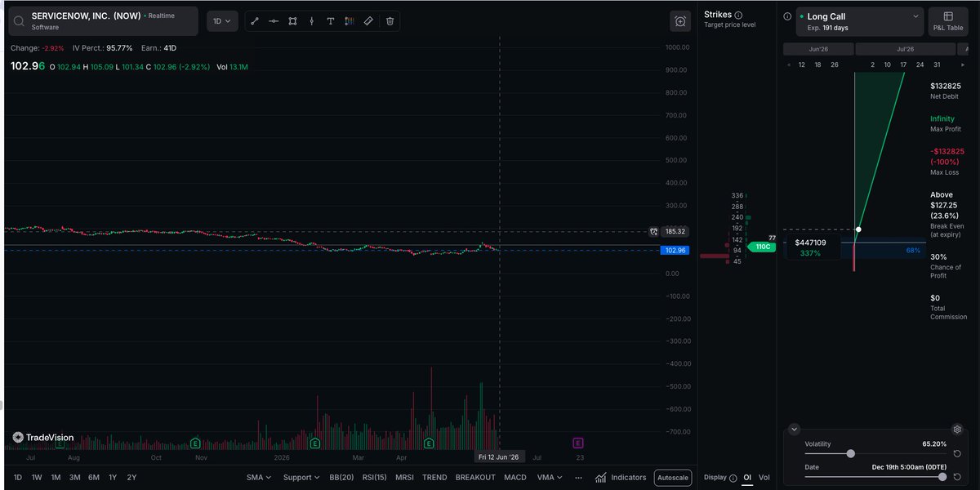
Task: Click the 102.96 current price label
Action: (675, 251)
